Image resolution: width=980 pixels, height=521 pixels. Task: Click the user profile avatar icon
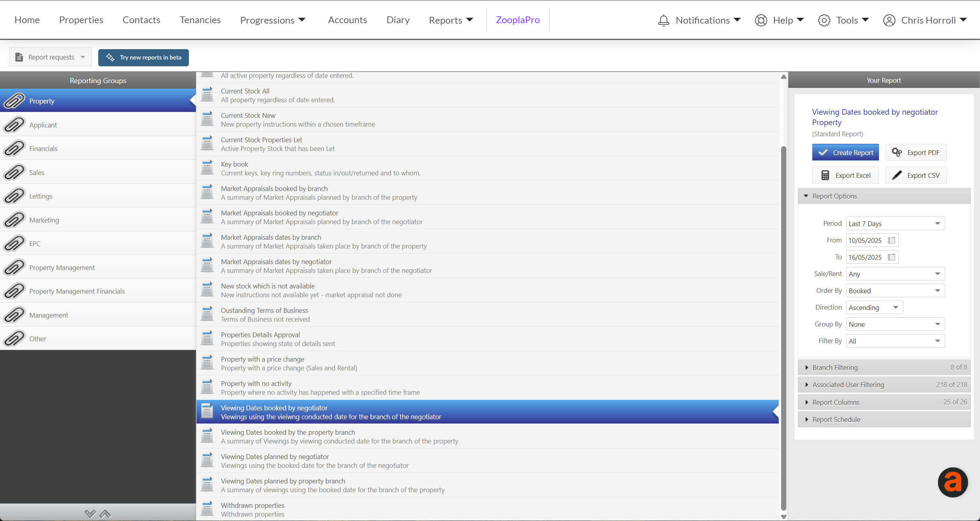click(x=889, y=20)
